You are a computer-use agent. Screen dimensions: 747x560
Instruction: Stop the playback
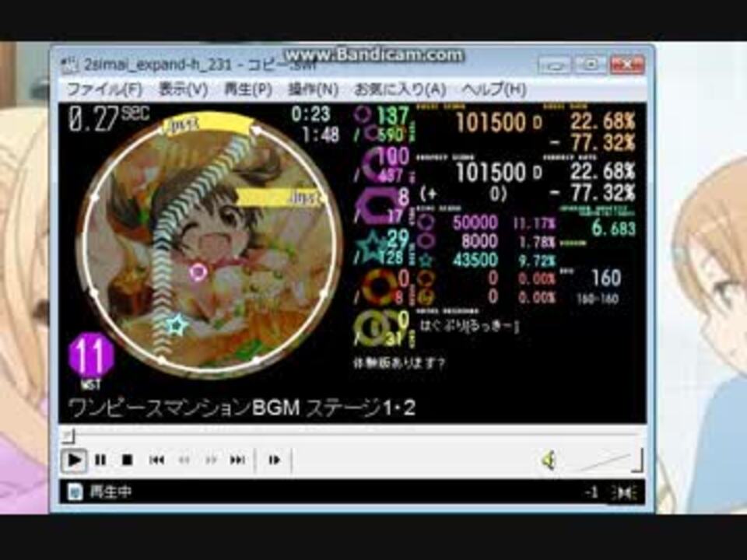coord(127,460)
